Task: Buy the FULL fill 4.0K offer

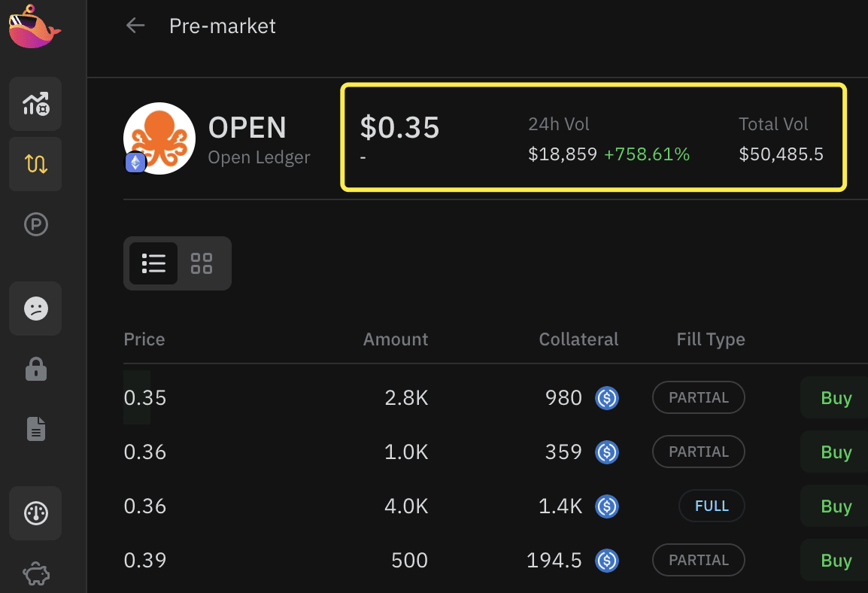Action: pyautogui.click(x=836, y=506)
